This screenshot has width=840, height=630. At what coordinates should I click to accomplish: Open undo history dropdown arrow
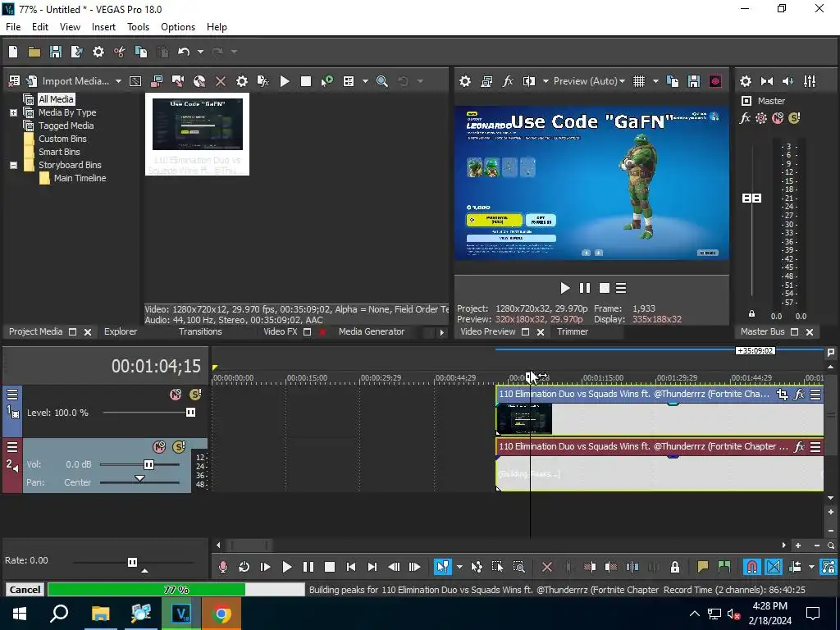(x=200, y=52)
